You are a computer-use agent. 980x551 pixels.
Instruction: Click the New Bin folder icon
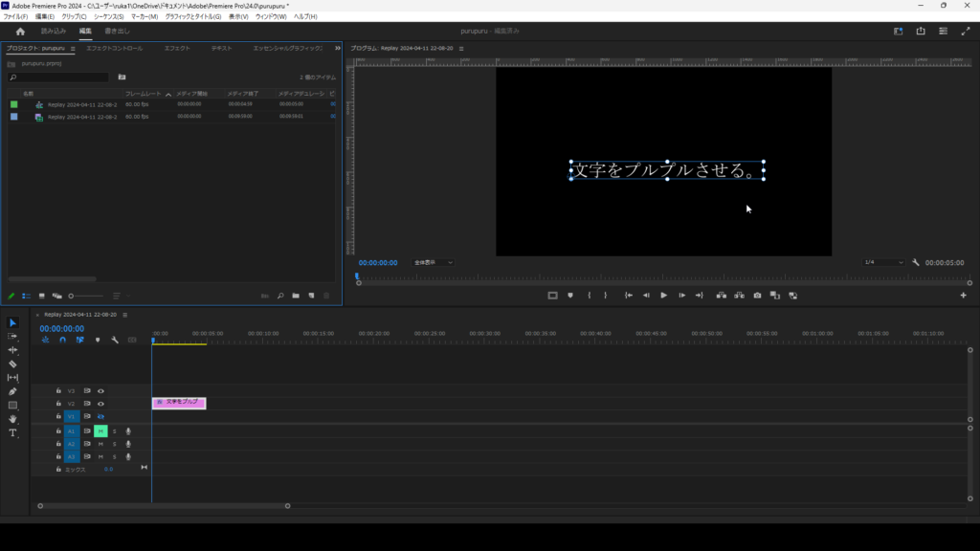(x=296, y=296)
